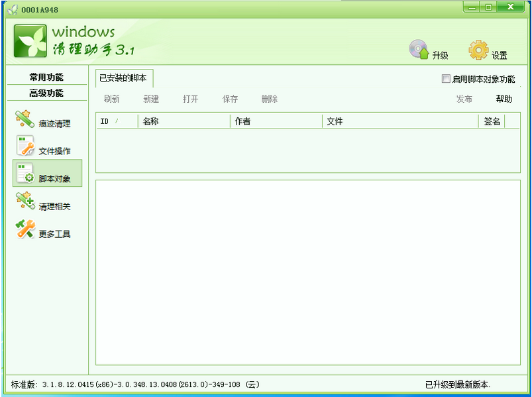Open the 升级 upgrade disc icon

coord(419,50)
